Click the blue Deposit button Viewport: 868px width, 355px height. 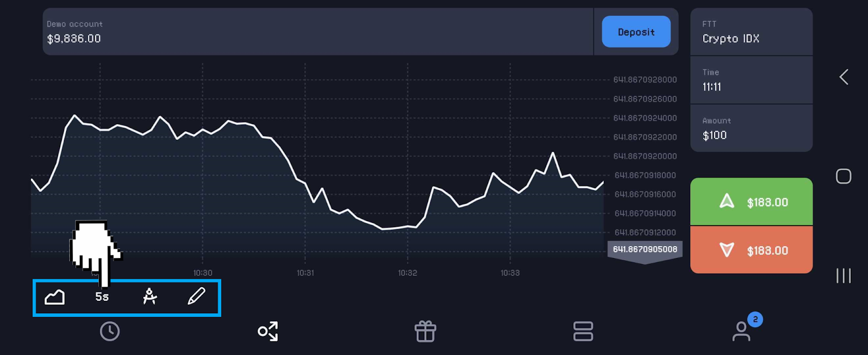pos(636,32)
